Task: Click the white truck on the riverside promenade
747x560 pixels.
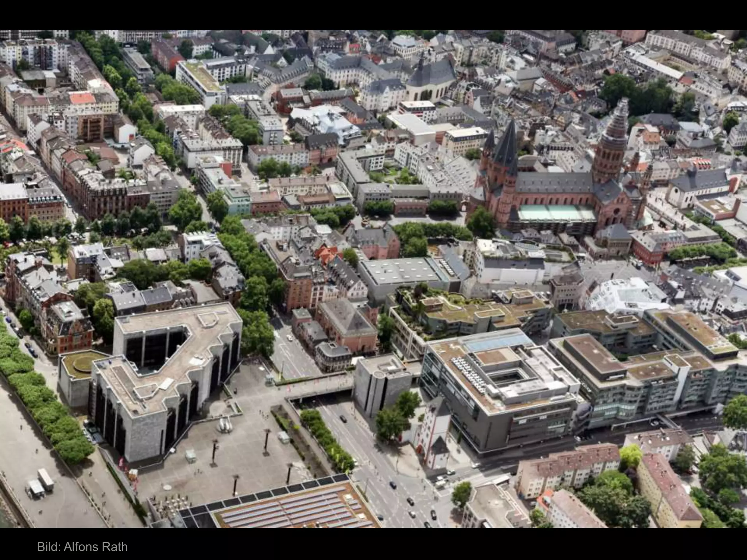Action: [45, 479]
